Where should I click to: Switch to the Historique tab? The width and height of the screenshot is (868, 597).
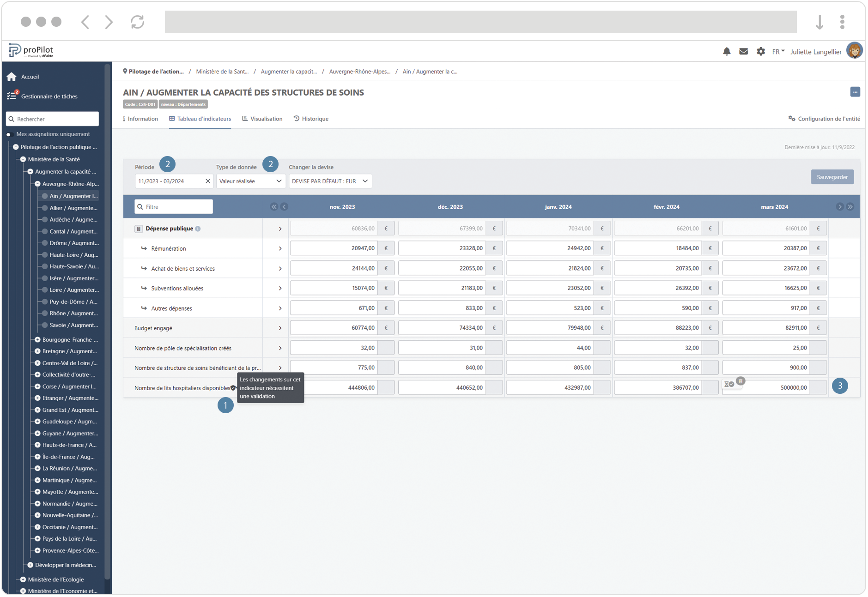click(x=311, y=119)
